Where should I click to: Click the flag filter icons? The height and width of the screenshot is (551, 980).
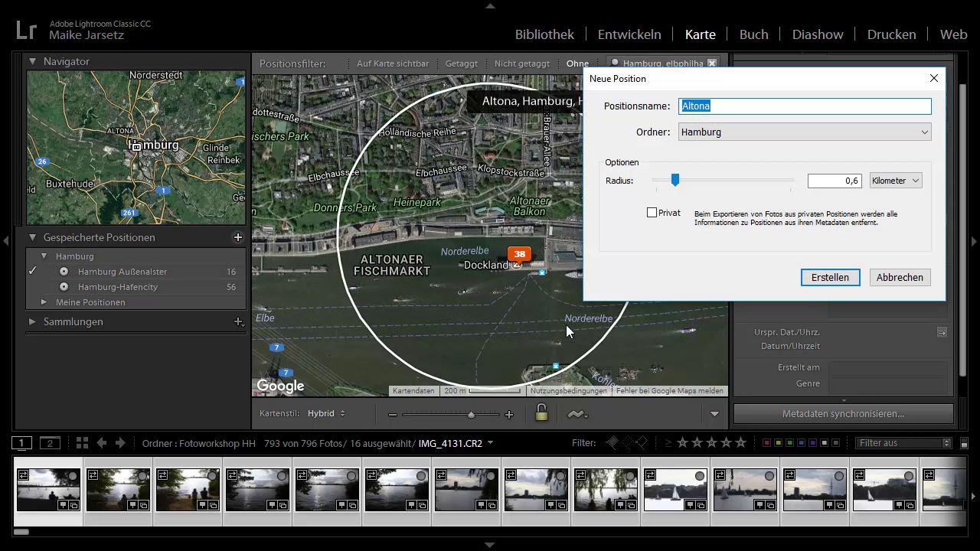[627, 443]
